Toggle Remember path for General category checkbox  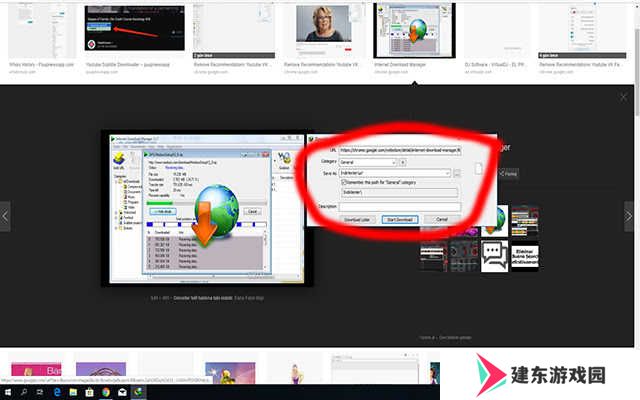[343, 182]
